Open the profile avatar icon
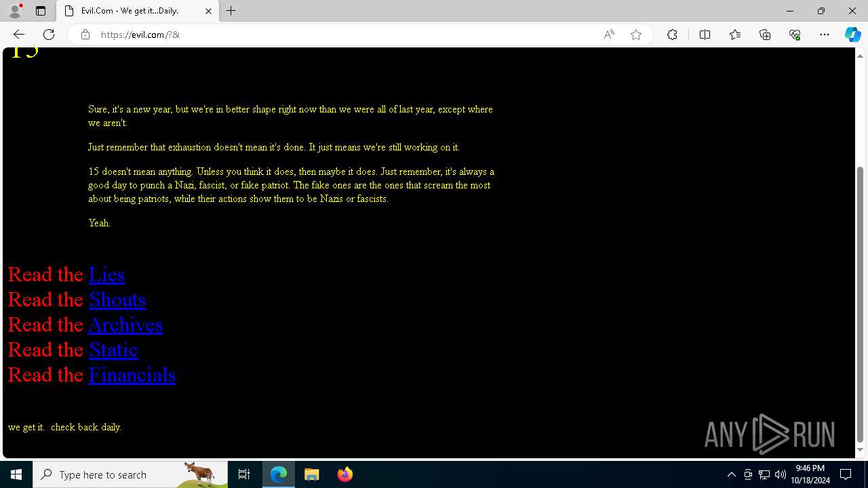868x488 pixels. tap(15, 11)
